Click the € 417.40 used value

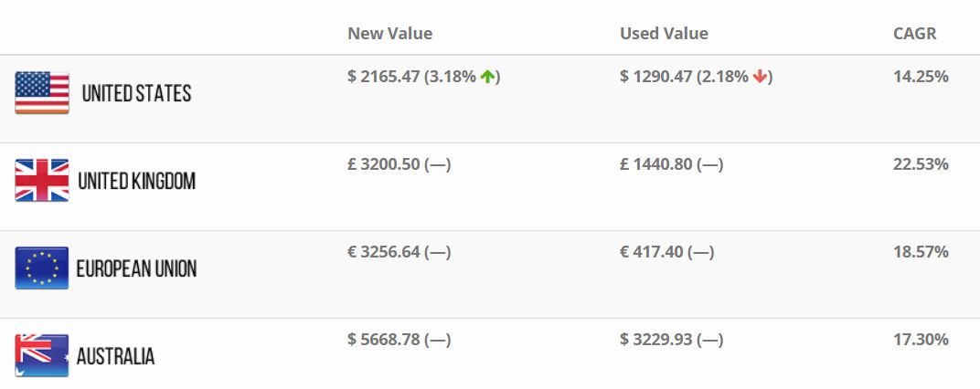[x=651, y=252]
